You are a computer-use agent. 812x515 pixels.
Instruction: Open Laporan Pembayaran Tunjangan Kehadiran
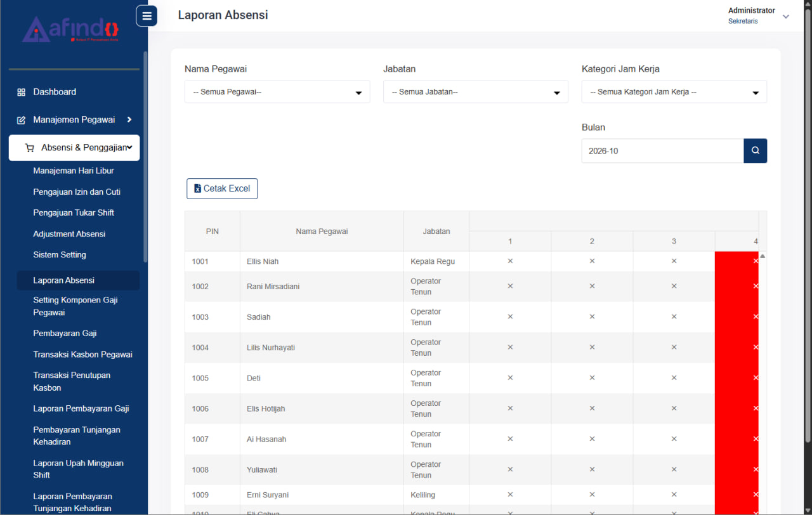[x=72, y=502]
